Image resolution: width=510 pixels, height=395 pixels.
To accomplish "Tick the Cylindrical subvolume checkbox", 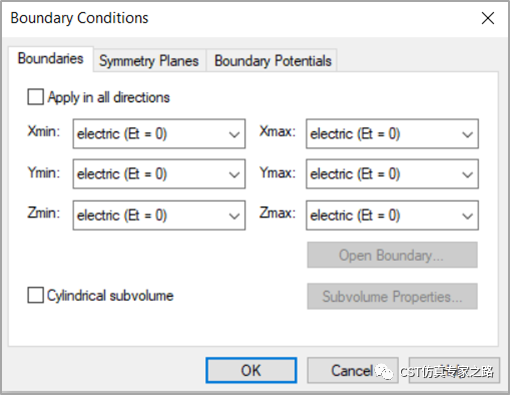I will (35, 295).
